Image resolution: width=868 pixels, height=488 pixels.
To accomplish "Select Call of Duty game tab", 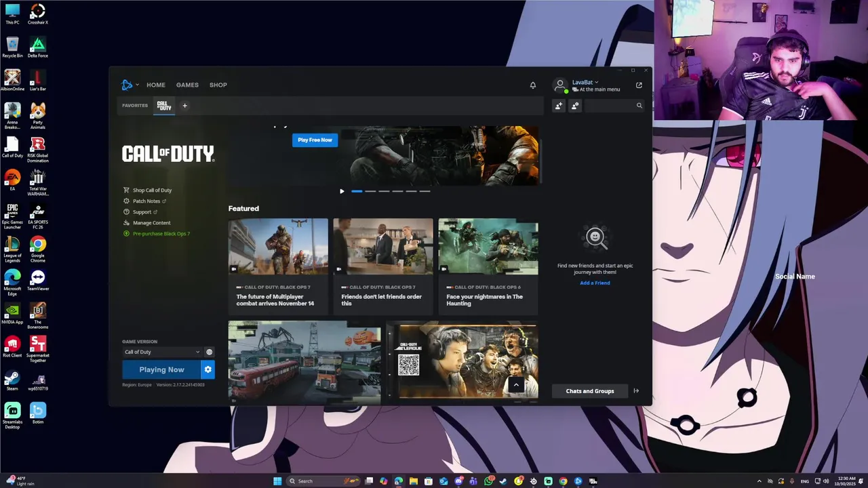I will [164, 106].
